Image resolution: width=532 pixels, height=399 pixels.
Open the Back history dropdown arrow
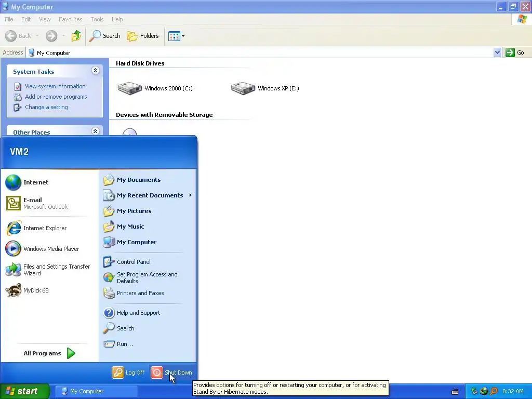click(37, 36)
